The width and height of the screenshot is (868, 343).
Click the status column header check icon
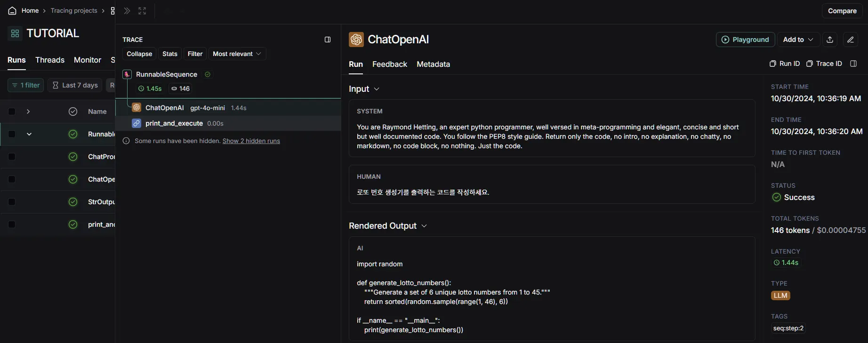[x=73, y=112]
